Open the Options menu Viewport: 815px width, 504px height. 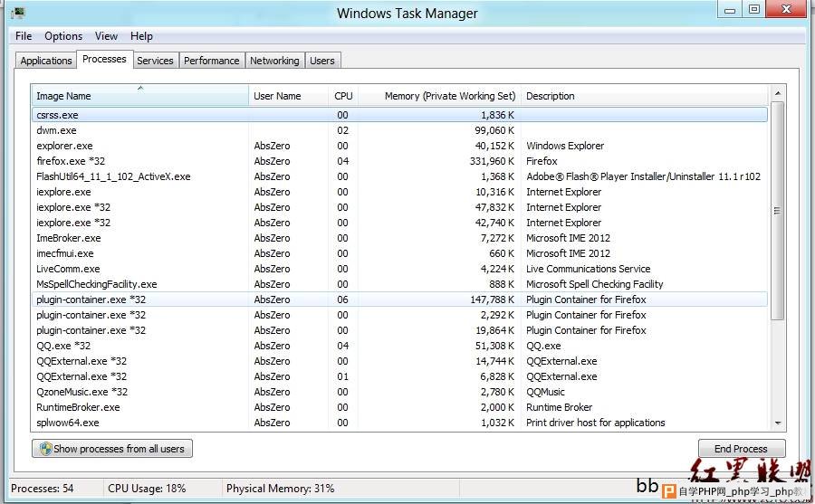point(63,36)
